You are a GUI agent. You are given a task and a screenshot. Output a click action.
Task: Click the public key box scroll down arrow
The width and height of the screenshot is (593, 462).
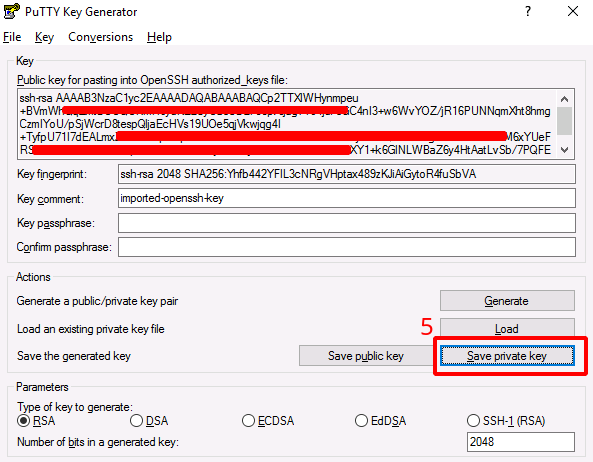click(565, 150)
